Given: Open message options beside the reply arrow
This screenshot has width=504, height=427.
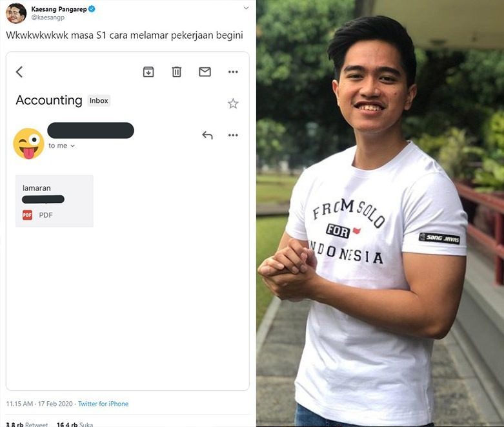Looking at the screenshot, I should [233, 135].
